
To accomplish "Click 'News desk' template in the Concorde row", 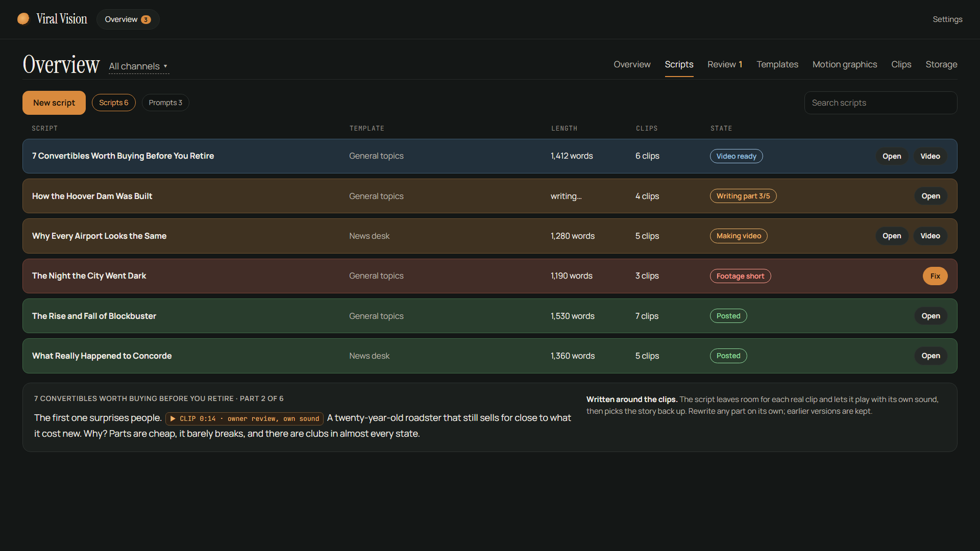I will click(x=369, y=356).
